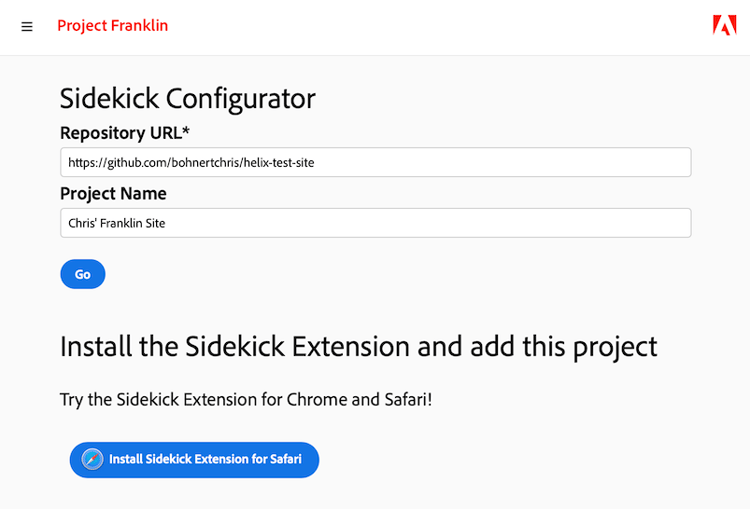Open the Project Franklin home link

[112, 26]
